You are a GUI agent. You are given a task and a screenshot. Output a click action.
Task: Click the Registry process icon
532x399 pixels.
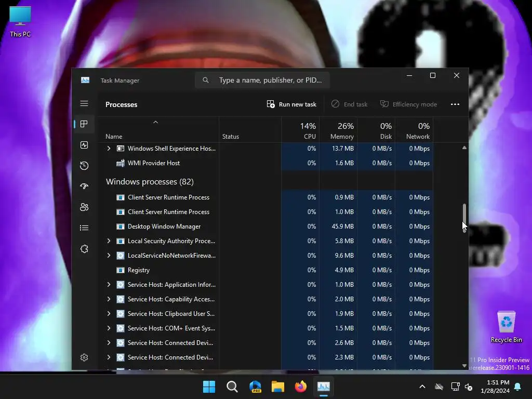121,270
